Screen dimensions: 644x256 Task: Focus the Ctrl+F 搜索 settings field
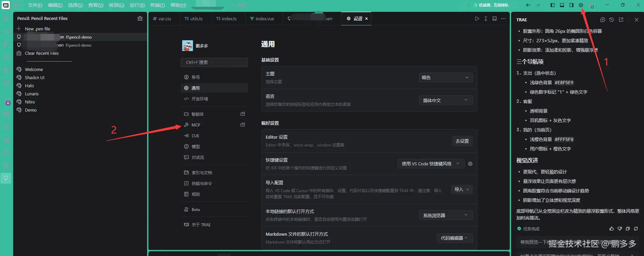tap(214, 62)
